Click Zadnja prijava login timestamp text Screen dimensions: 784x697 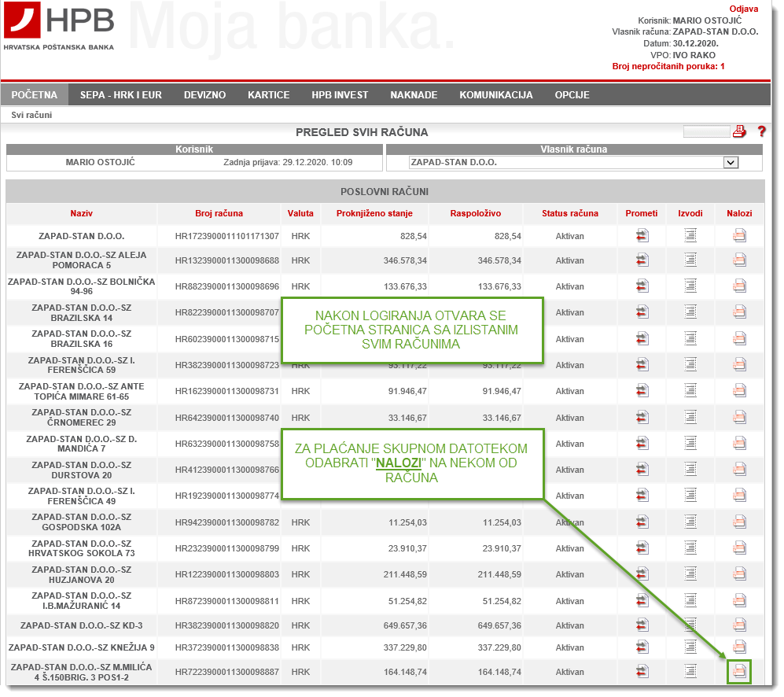288,162
